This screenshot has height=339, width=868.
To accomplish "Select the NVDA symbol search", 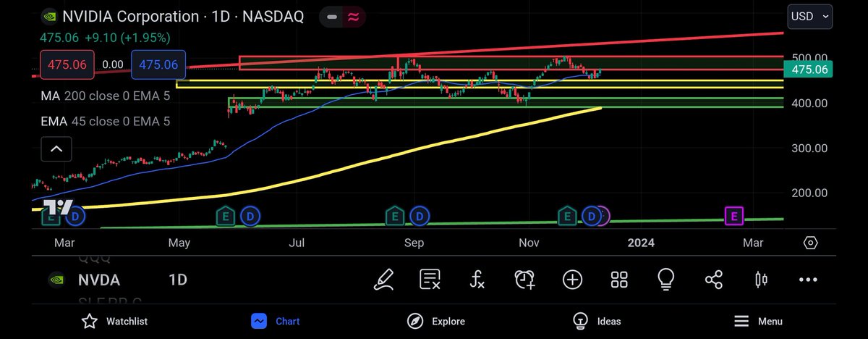I will tap(99, 280).
